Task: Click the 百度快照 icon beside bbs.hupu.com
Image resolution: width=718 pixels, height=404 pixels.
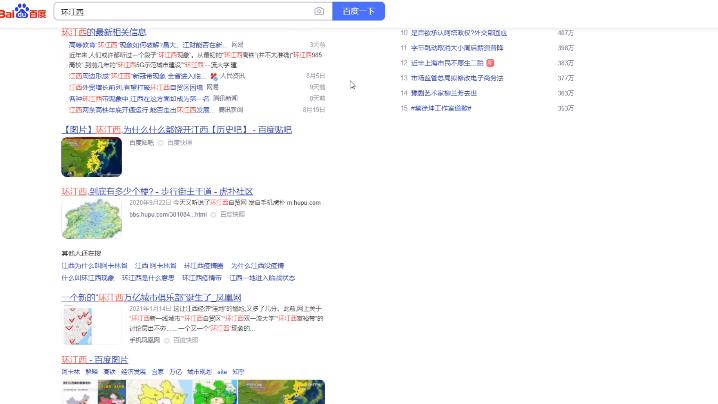Action: pyautogui.click(x=214, y=215)
